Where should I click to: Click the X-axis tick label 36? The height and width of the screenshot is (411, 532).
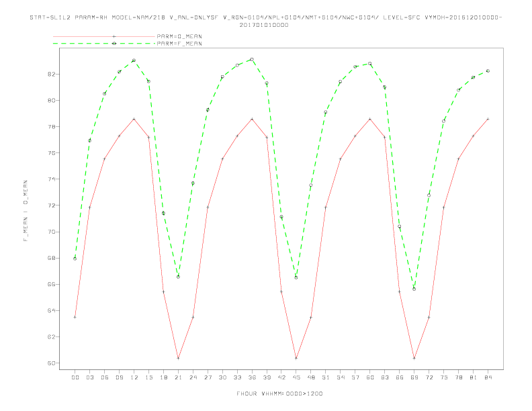(252, 377)
